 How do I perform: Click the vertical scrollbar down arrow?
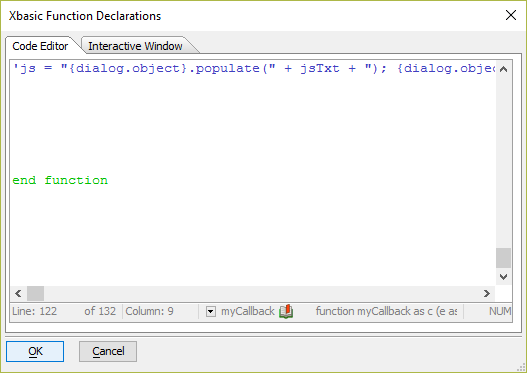503,277
